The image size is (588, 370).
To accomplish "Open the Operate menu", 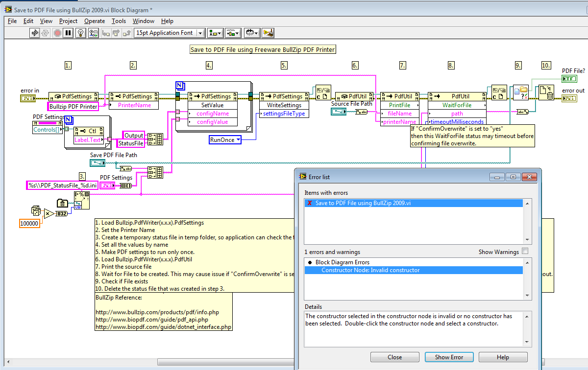I will [x=95, y=21].
